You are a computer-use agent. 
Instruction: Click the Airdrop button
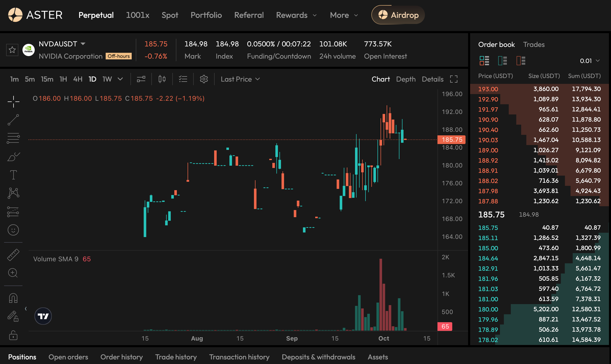(x=398, y=15)
